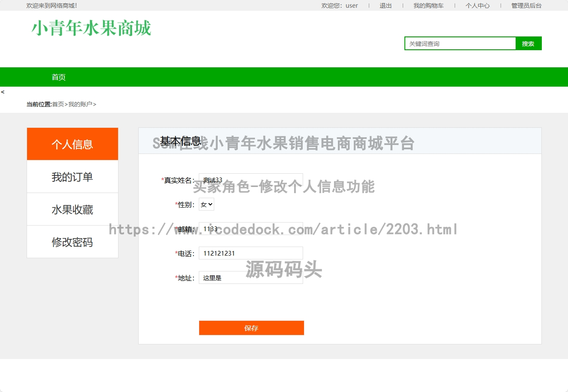Click the 当前位置 label
This screenshot has height=392, width=568.
pyautogui.click(x=39, y=104)
